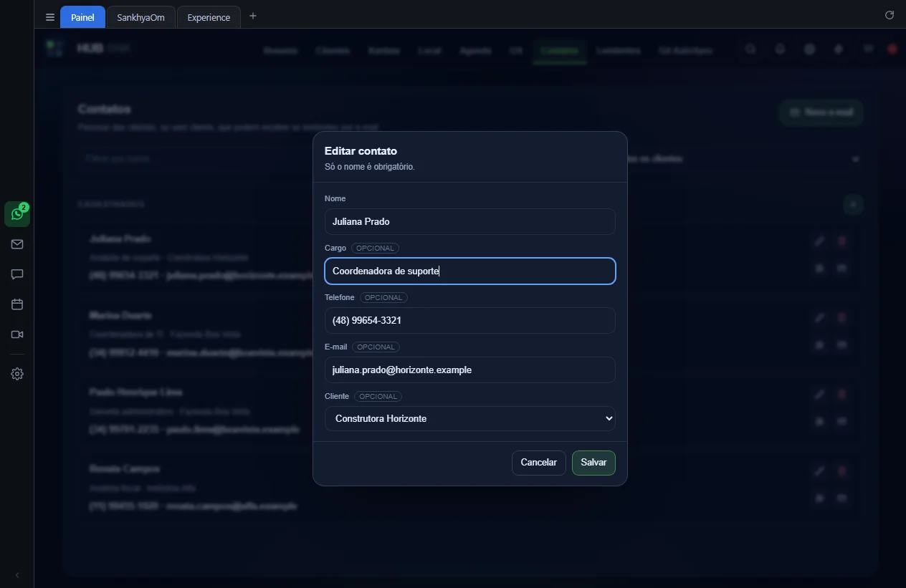
Task: Click the Editar contato dialog title
Action: (361, 151)
